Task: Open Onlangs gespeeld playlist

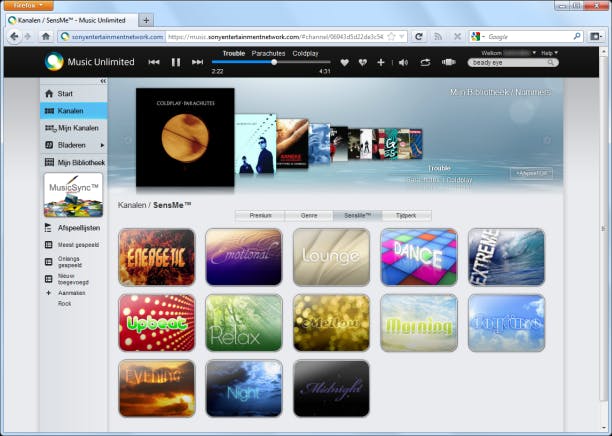Action: pos(64,262)
